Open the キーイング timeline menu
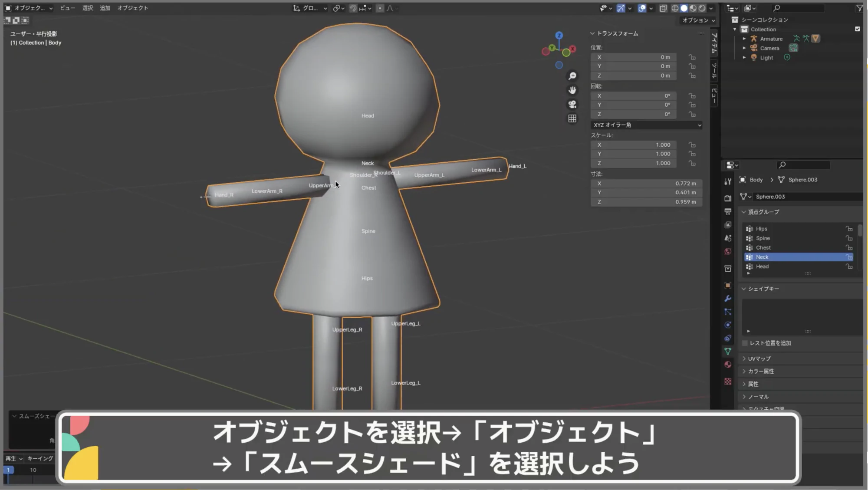The height and width of the screenshot is (490, 868). click(x=40, y=458)
